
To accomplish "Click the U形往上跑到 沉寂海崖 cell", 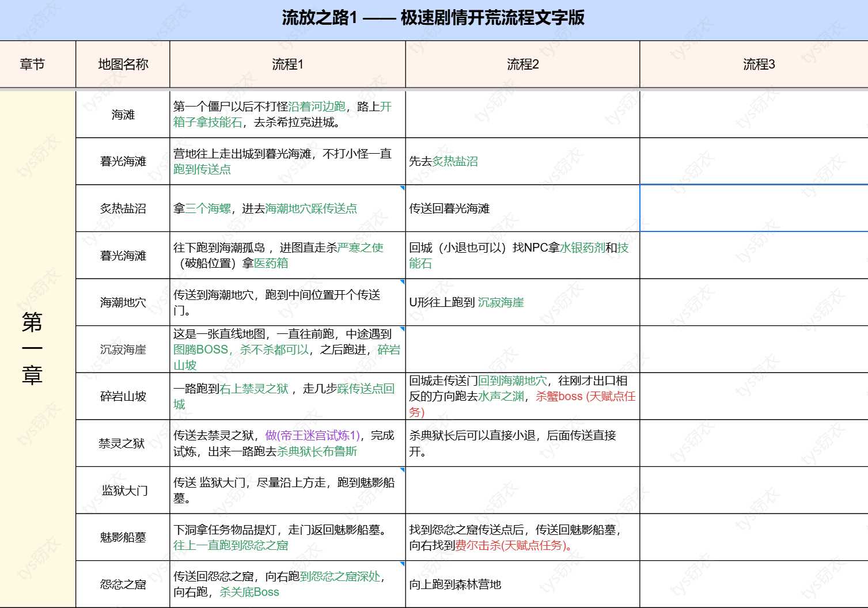I will tap(522, 302).
